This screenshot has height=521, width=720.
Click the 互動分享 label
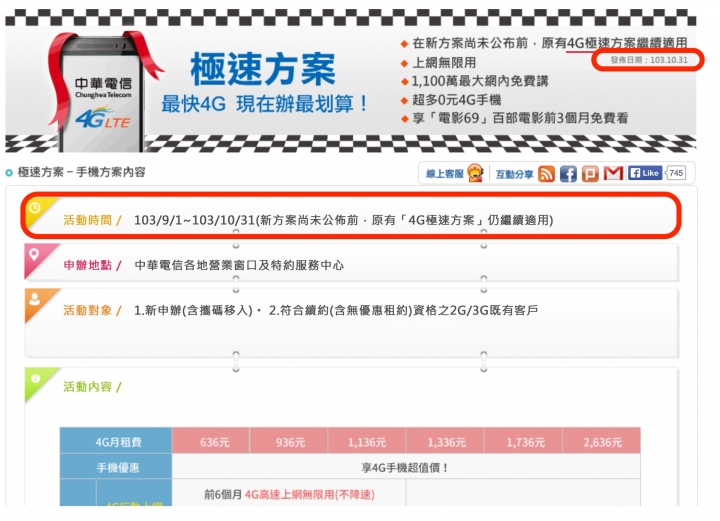coord(514,174)
